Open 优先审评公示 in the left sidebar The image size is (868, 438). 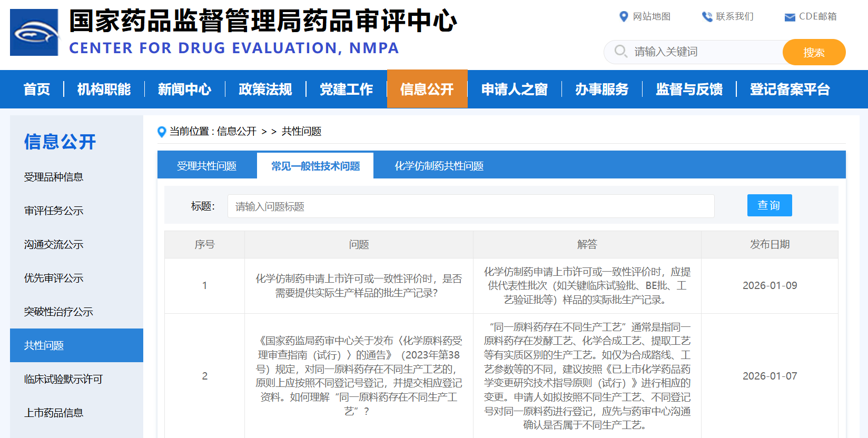(x=54, y=278)
